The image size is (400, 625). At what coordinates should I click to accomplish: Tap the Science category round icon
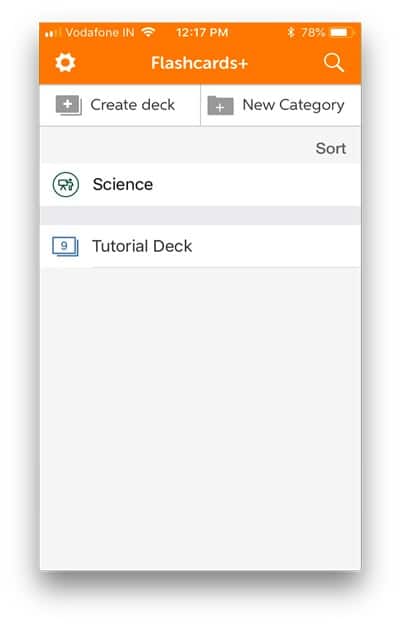click(x=66, y=185)
